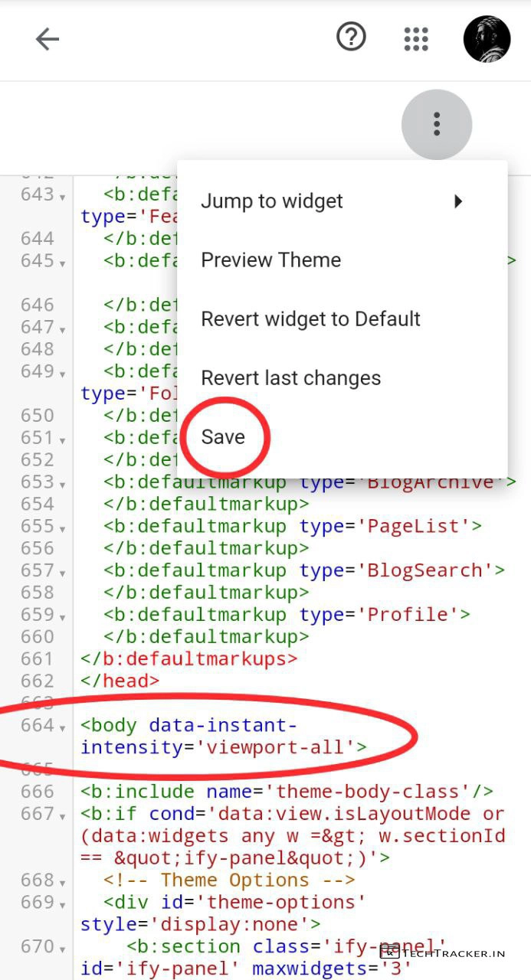Click the closing head tag line

[x=120, y=681]
